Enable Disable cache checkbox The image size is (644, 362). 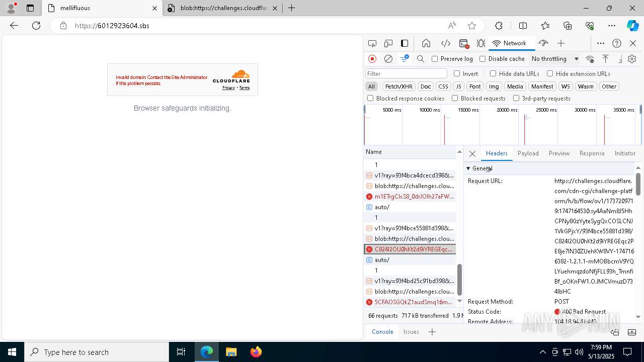[x=482, y=59]
